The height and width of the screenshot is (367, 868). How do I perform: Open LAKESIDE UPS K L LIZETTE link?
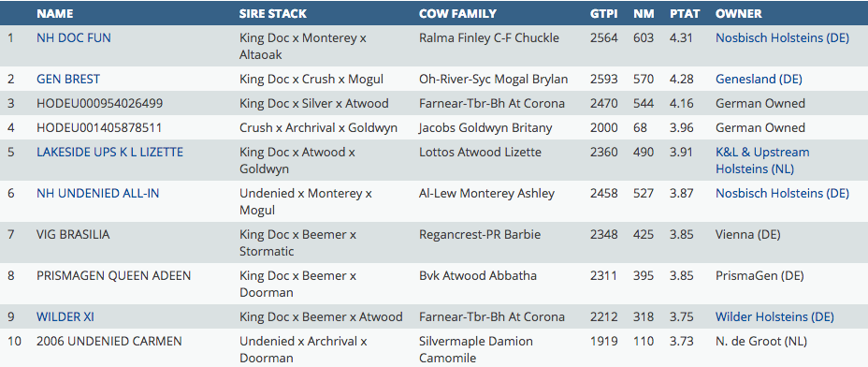click(x=109, y=153)
